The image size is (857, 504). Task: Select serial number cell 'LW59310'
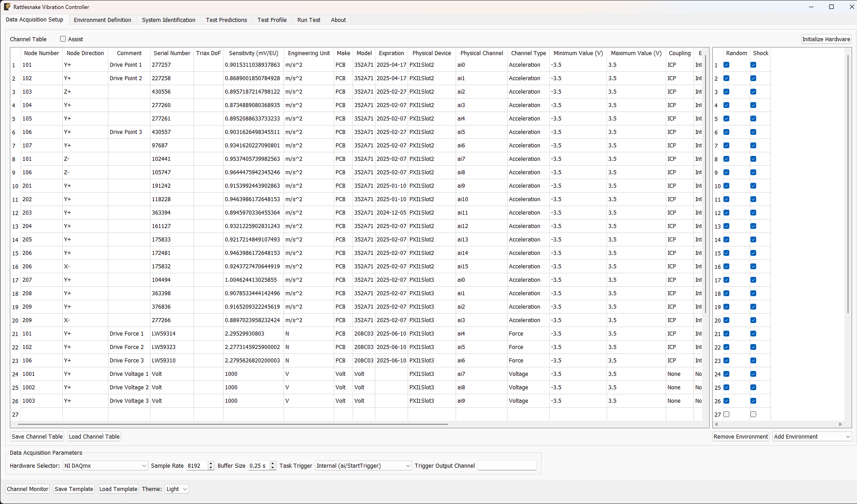172,361
